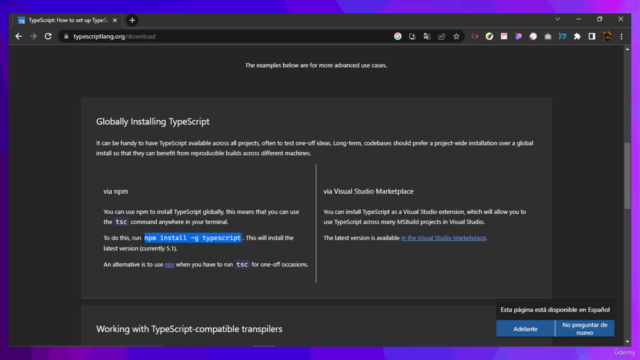
Task: Click No preguntar de nuevo button
Action: coord(585,329)
